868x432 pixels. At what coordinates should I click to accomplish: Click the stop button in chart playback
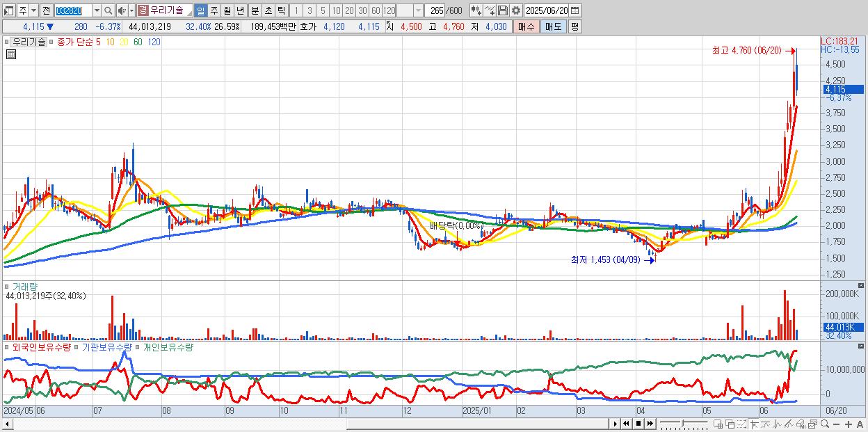(x=638, y=424)
